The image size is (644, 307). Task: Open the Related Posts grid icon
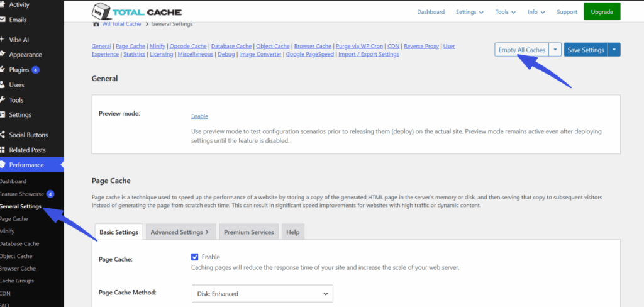(x=3, y=150)
